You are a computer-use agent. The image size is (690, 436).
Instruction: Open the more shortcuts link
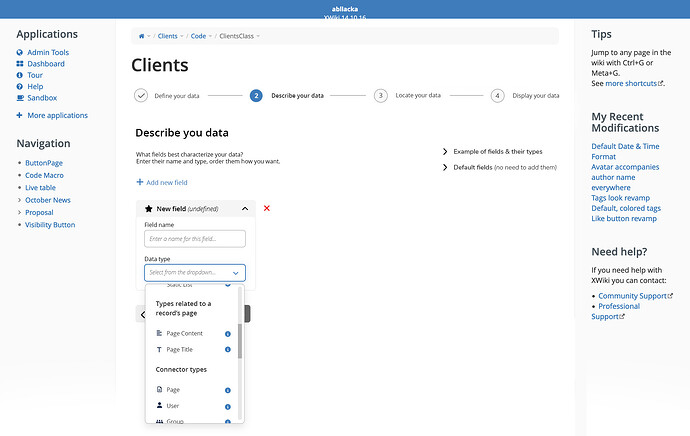pyautogui.click(x=630, y=83)
